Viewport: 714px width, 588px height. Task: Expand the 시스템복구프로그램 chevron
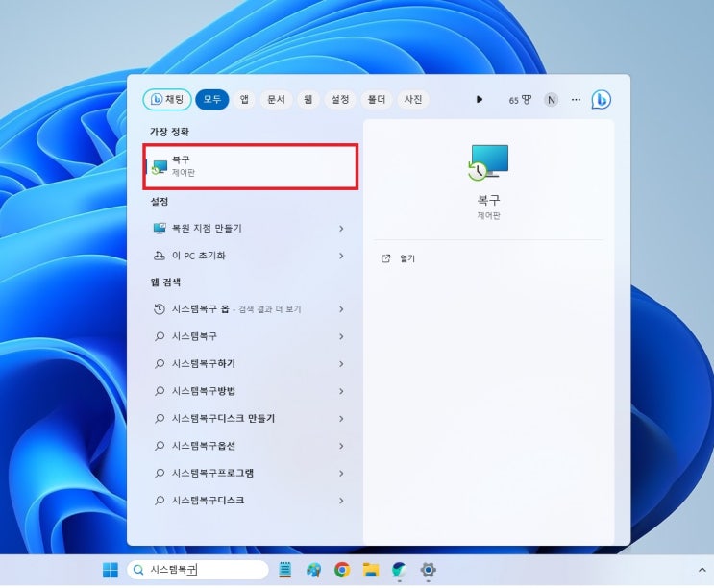point(341,474)
